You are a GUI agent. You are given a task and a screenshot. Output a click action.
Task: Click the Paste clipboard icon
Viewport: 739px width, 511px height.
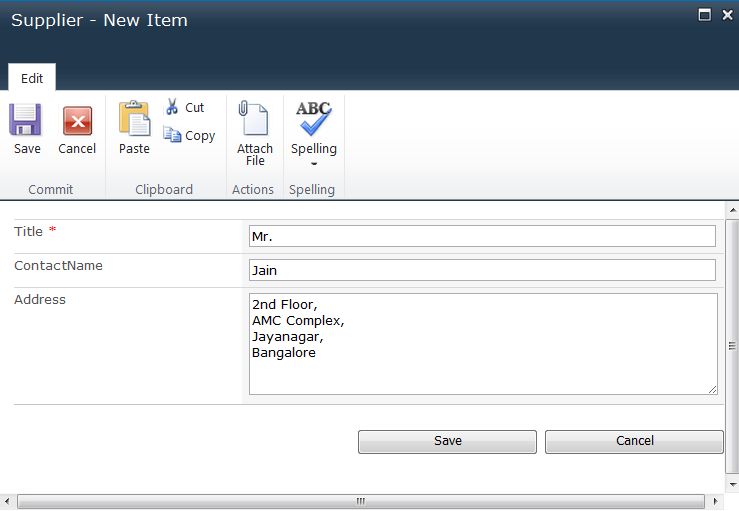(134, 118)
